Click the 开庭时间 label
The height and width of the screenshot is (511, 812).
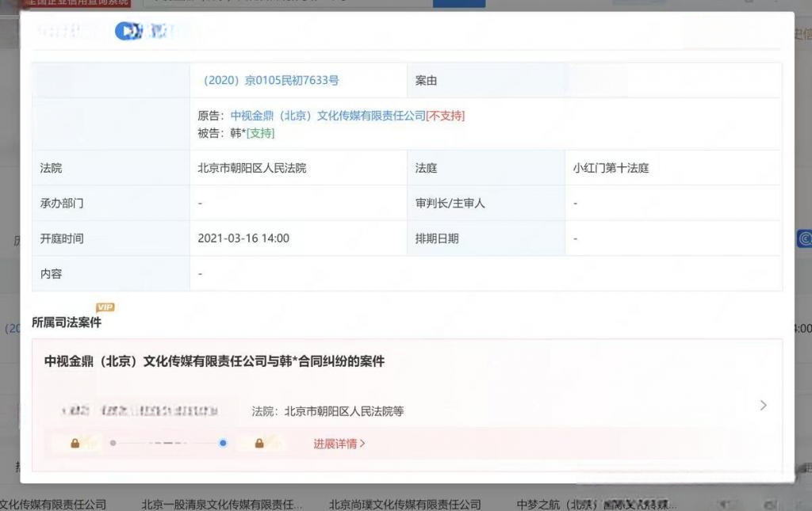click(x=62, y=238)
